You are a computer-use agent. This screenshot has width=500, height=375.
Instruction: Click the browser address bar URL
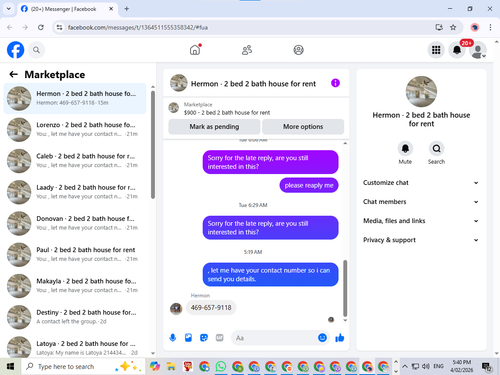coord(138,27)
